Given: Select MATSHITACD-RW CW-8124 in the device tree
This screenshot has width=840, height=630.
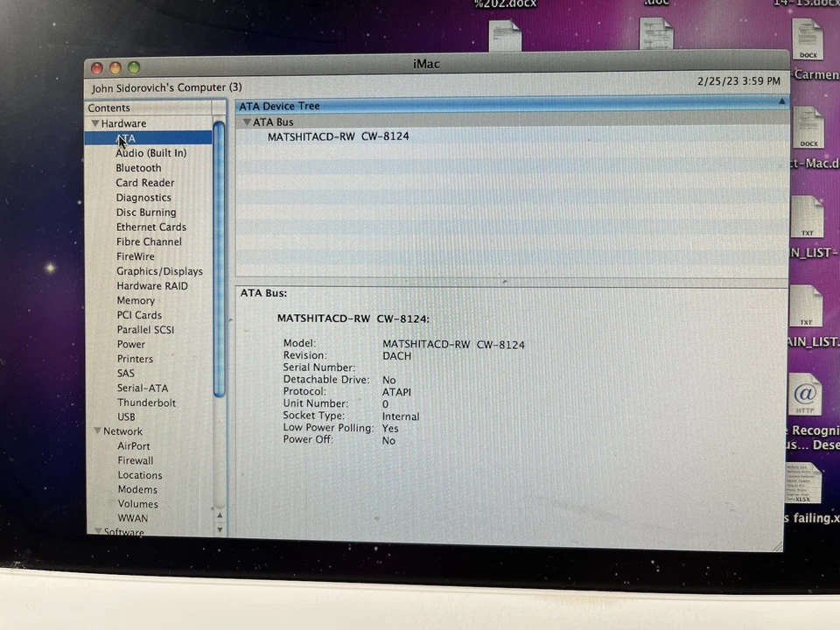Looking at the screenshot, I should (339, 136).
